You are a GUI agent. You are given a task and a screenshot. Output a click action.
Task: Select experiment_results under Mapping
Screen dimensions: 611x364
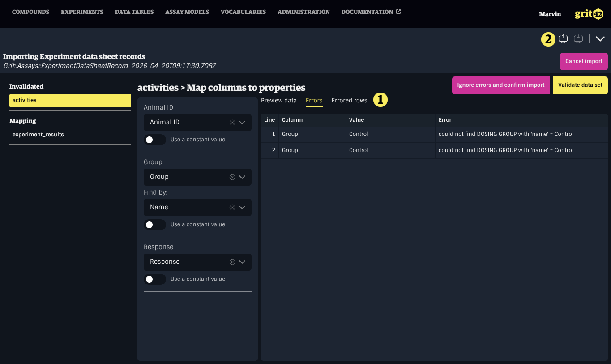point(70,135)
